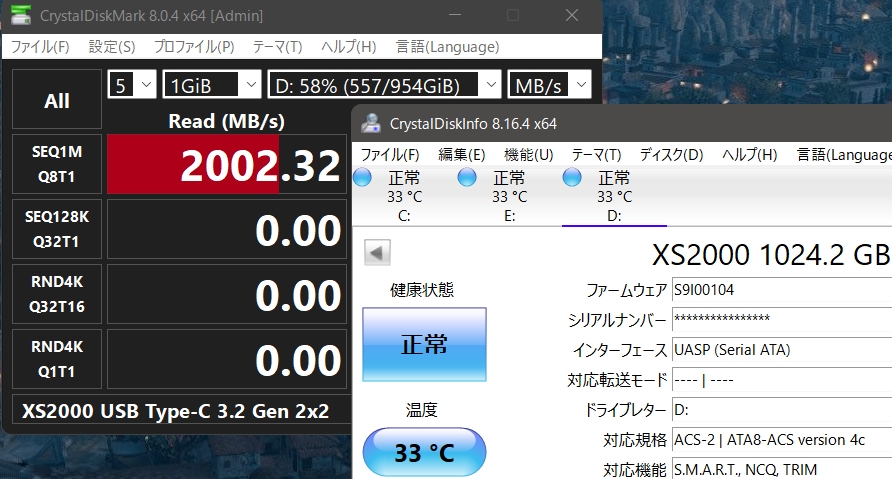Open テーマ(T) menu in CrystalDiskInfo

(597, 155)
